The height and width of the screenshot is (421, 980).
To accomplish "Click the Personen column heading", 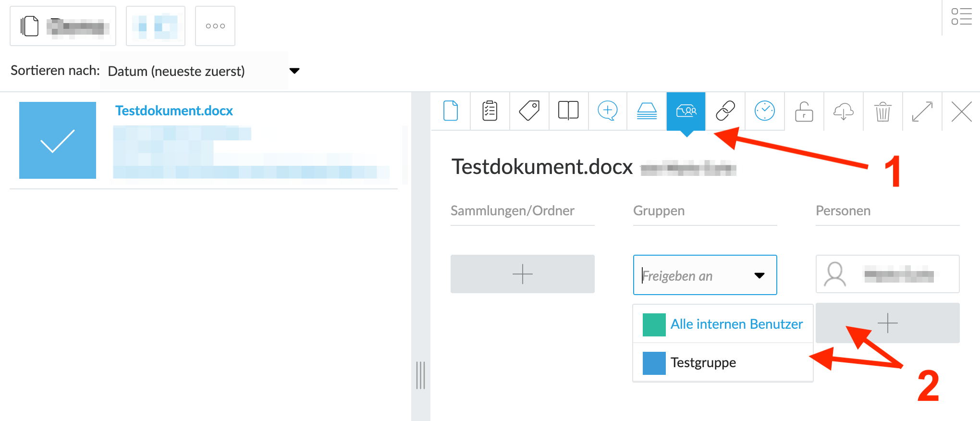I will click(x=843, y=210).
